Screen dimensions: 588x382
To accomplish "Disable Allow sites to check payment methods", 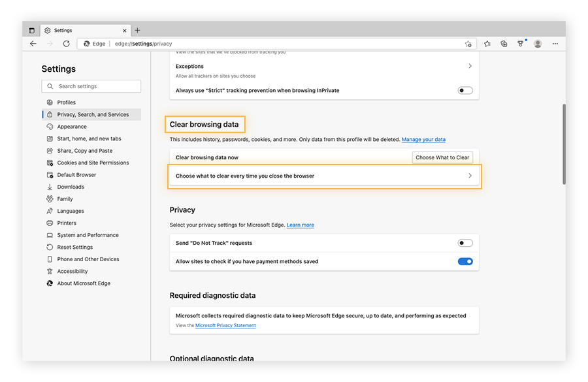I will pos(465,261).
